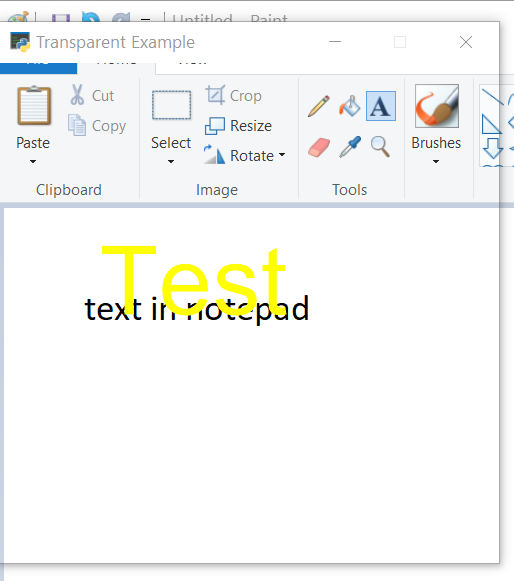
Task: Click the Copy button
Action: point(97,126)
